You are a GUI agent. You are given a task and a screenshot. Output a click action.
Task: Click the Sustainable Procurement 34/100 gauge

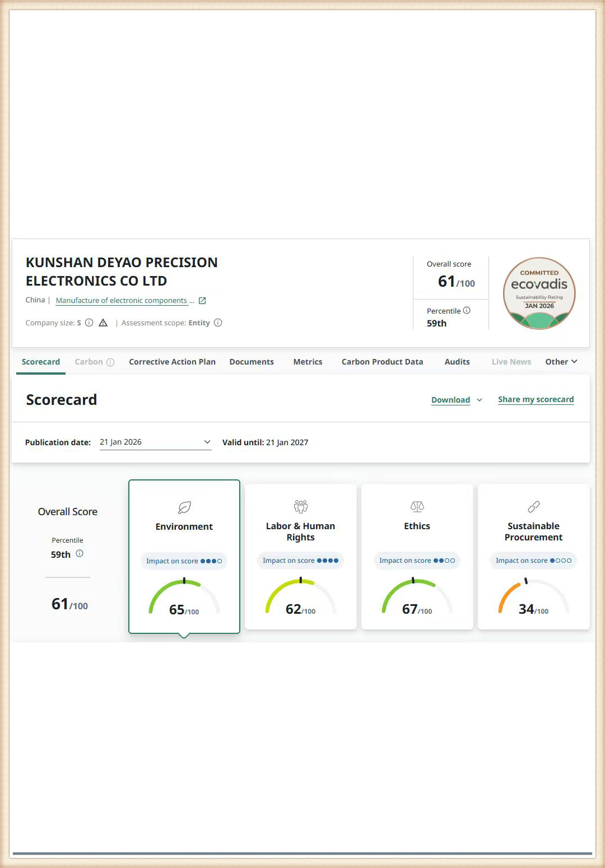tap(534, 598)
